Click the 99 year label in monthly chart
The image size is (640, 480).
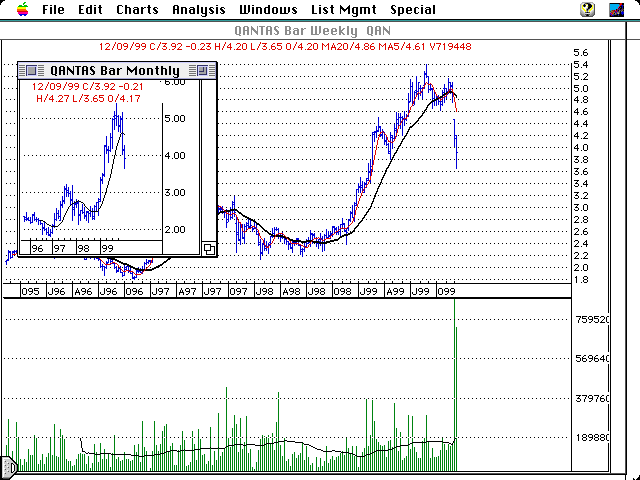tap(107, 248)
